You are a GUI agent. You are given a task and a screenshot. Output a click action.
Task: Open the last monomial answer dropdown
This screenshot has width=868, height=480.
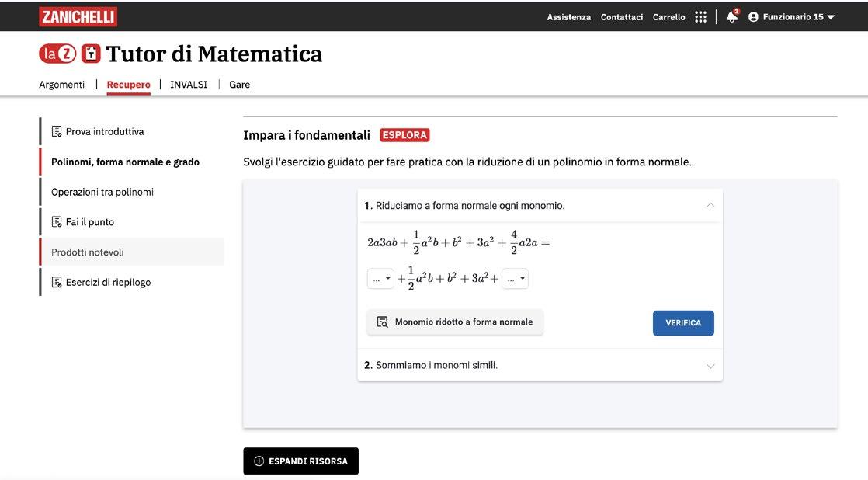[x=515, y=279]
